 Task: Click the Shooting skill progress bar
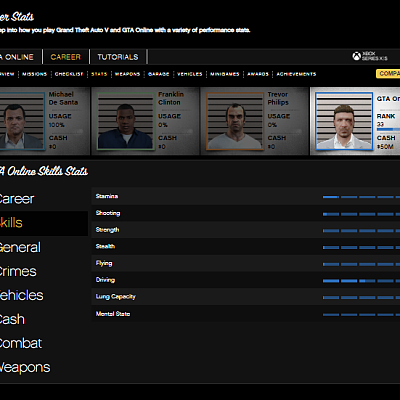click(x=361, y=214)
